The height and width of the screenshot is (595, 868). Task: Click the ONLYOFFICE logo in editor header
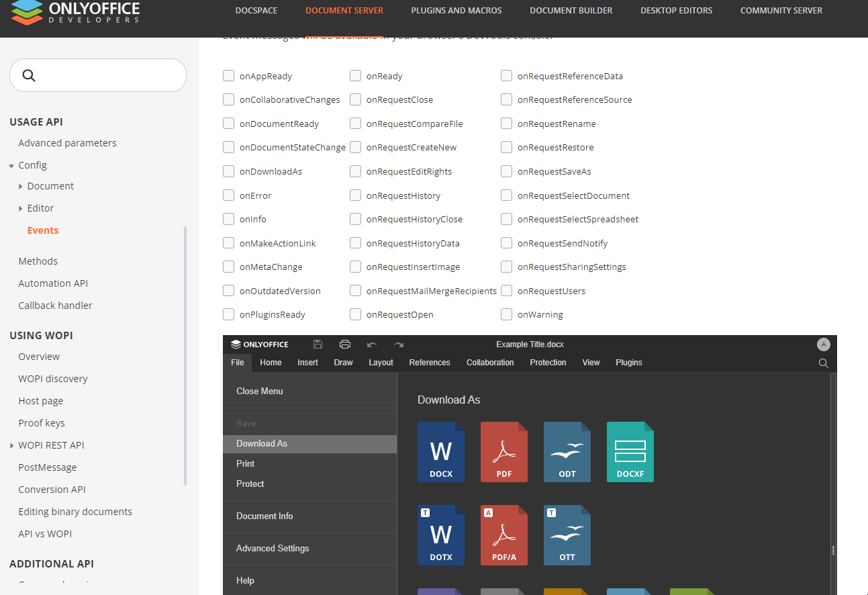(x=260, y=345)
